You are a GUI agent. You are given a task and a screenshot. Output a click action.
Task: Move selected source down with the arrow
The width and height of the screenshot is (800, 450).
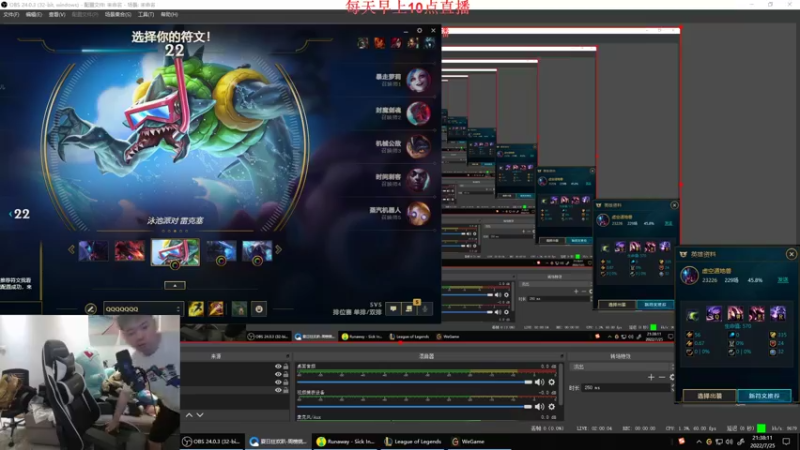(x=200, y=415)
